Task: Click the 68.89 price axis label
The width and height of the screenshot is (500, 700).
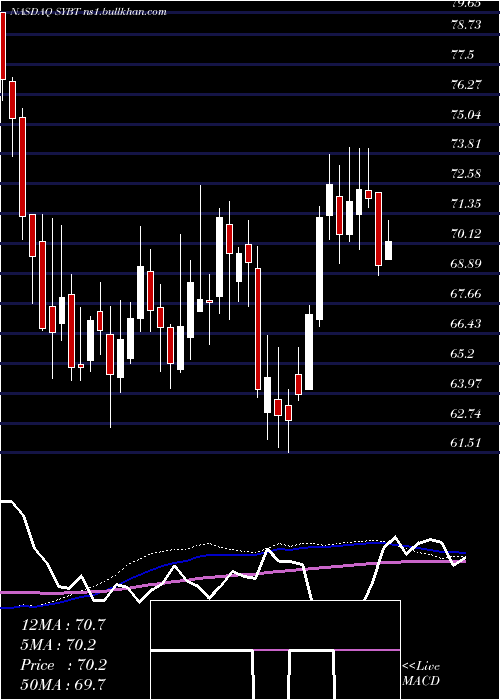Action: coord(466,263)
